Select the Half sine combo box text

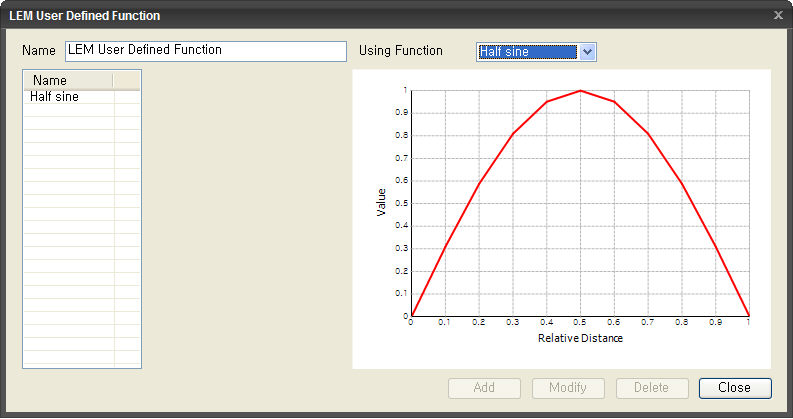tap(526, 52)
